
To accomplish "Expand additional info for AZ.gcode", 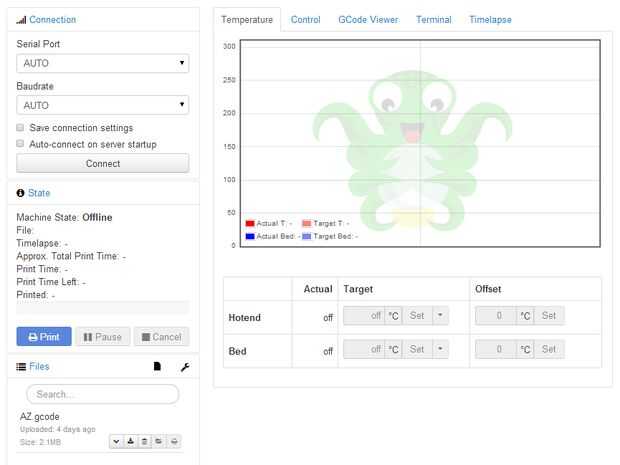I will (116, 441).
